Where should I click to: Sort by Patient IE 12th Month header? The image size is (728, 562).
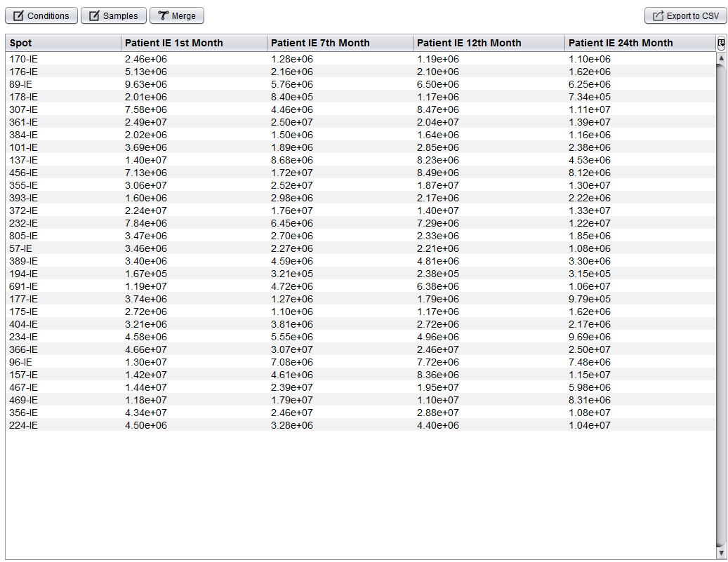[489, 43]
